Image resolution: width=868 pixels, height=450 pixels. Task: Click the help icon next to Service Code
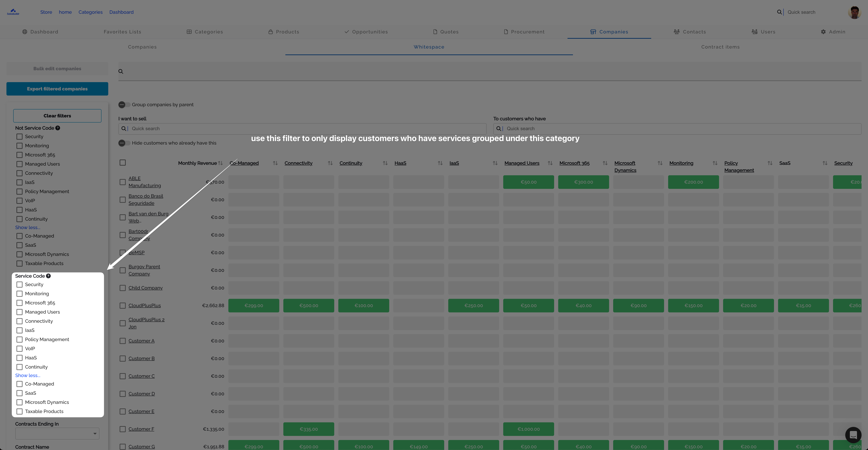tap(48, 276)
